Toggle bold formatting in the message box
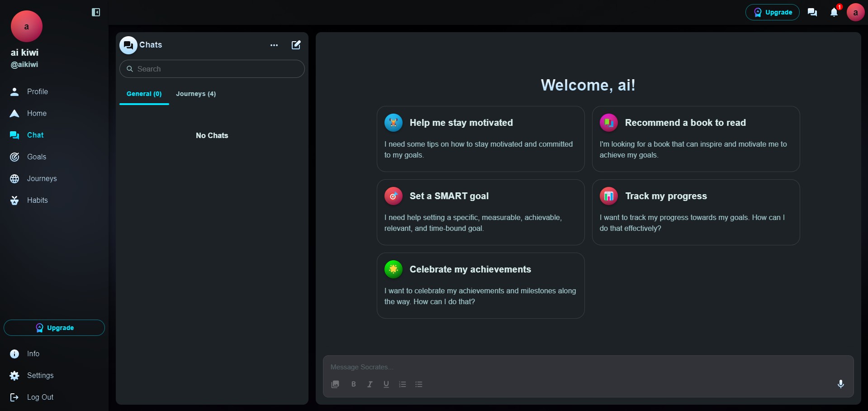Viewport: 868px width, 411px height. point(354,384)
